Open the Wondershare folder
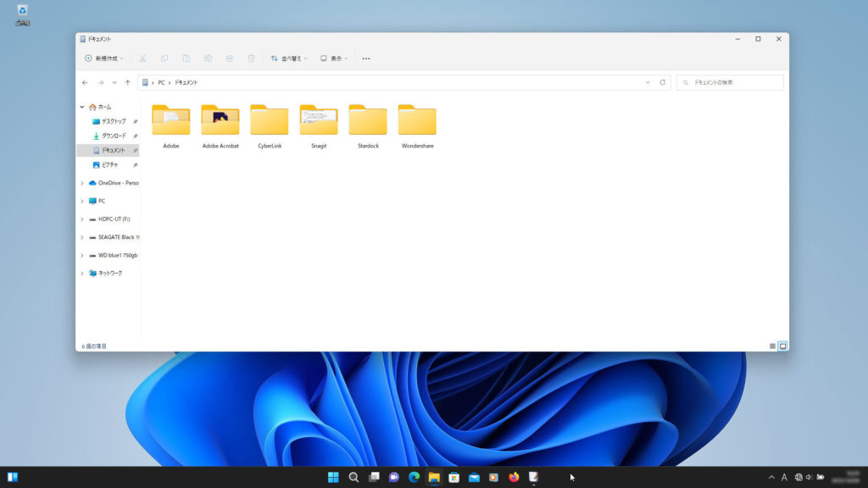Screen dimensions: 868x488 (x=417, y=120)
